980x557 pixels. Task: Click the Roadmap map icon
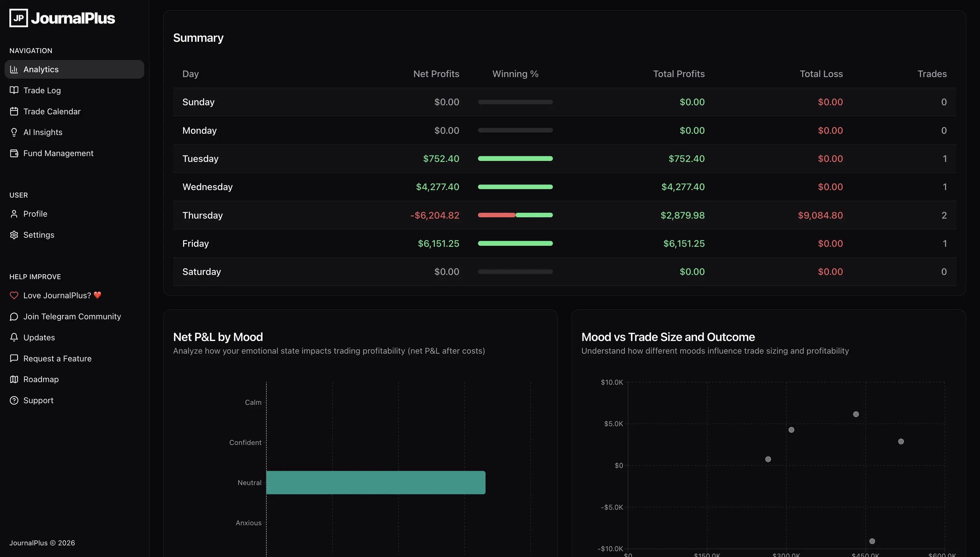(x=14, y=380)
